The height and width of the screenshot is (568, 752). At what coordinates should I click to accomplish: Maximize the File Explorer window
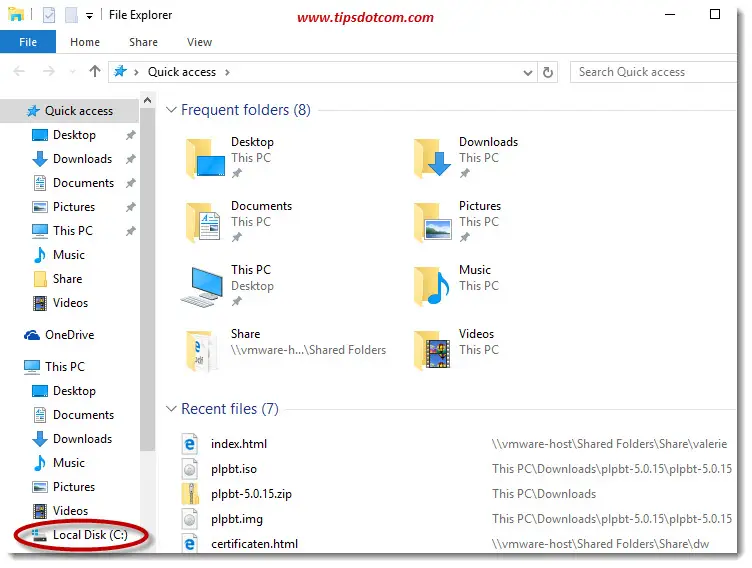(x=715, y=14)
